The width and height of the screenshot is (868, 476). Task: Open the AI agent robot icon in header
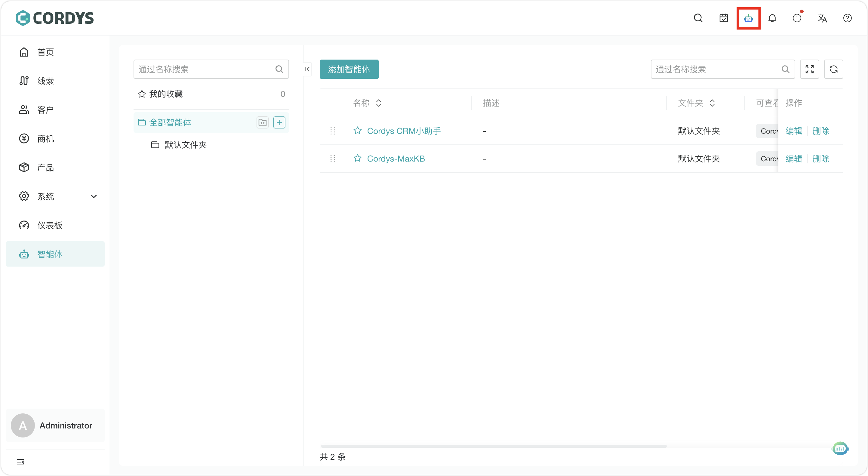[x=748, y=18]
